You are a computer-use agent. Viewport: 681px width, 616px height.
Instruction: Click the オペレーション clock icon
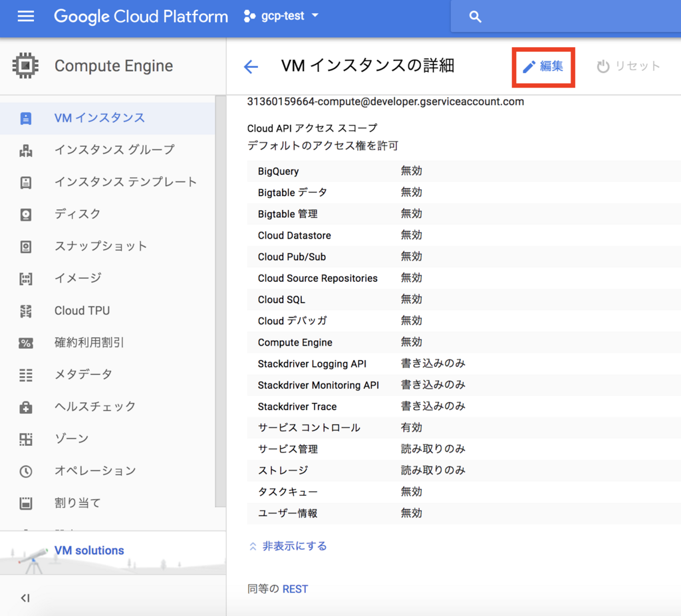(x=26, y=471)
